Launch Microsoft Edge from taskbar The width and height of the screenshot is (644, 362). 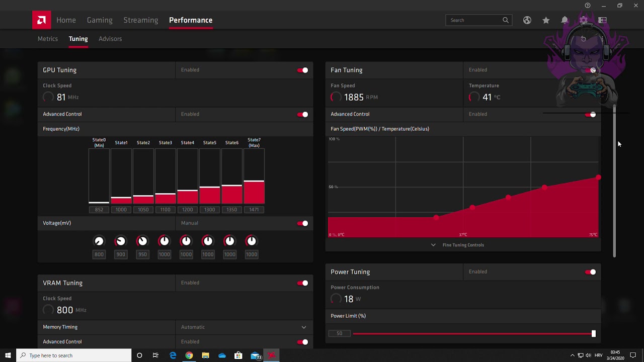(x=173, y=355)
